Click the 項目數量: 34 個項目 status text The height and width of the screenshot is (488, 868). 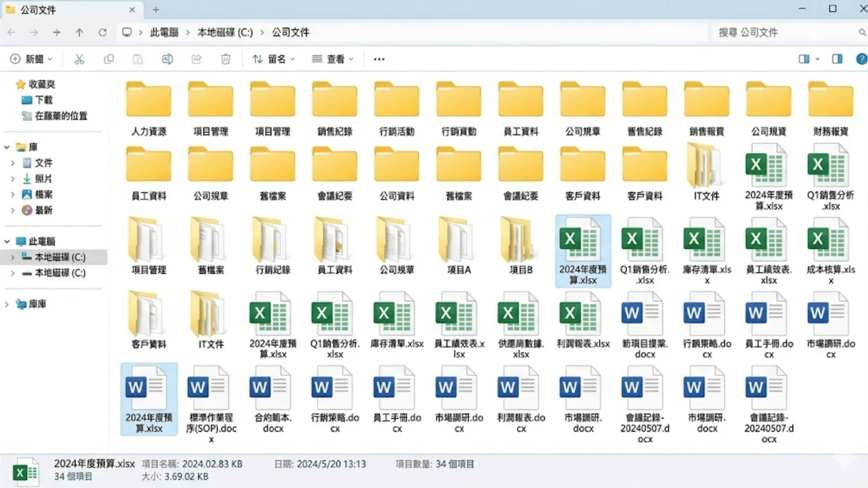435,464
